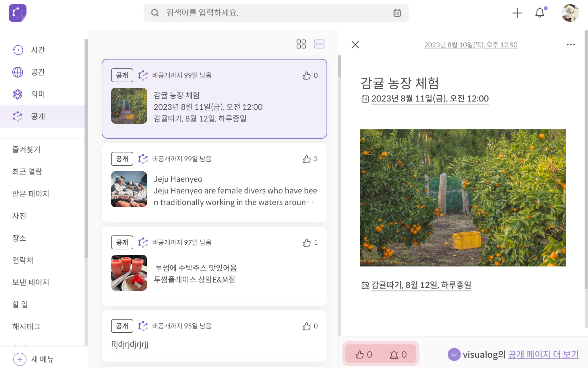Open 장소 menu item
Image resolution: width=588 pixels, height=368 pixels.
tap(19, 238)
